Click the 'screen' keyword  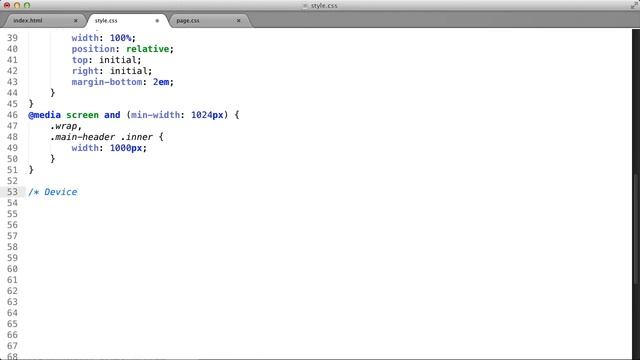click(82, 115)
